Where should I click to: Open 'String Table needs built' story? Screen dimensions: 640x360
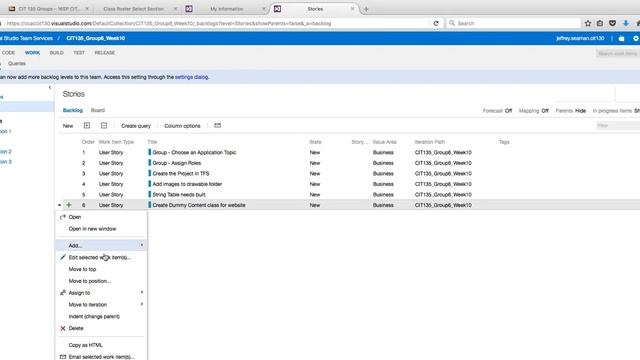pyautogui.click(x=179, y=195)
